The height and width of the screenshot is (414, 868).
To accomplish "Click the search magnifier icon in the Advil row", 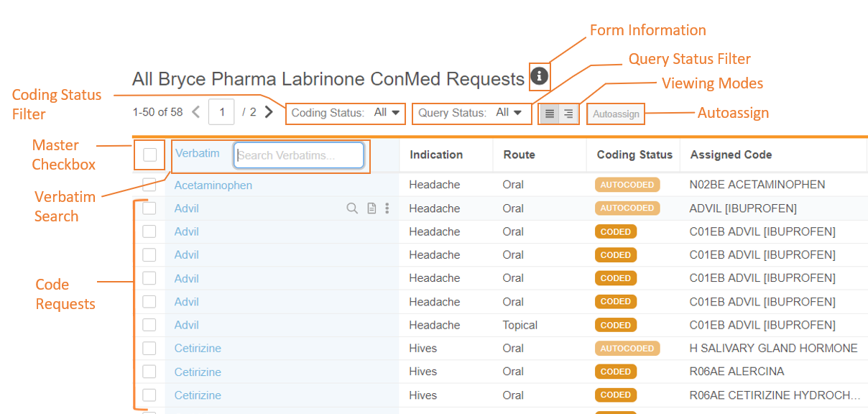I will (x=352, y=208).
